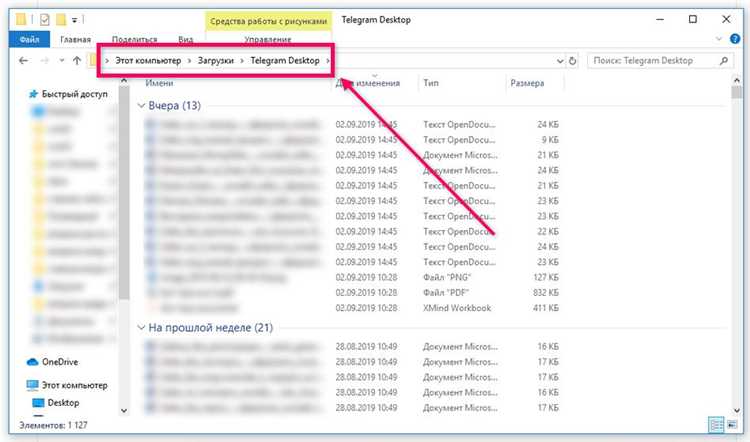Collapse the ribbon with the chevron arrow

click(x=718, y=40)
